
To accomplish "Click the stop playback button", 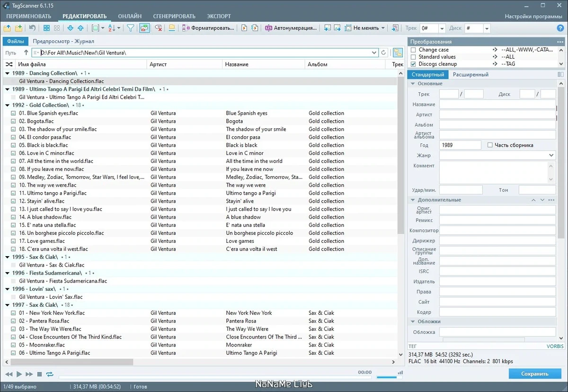I will click(x=40, y=374).
